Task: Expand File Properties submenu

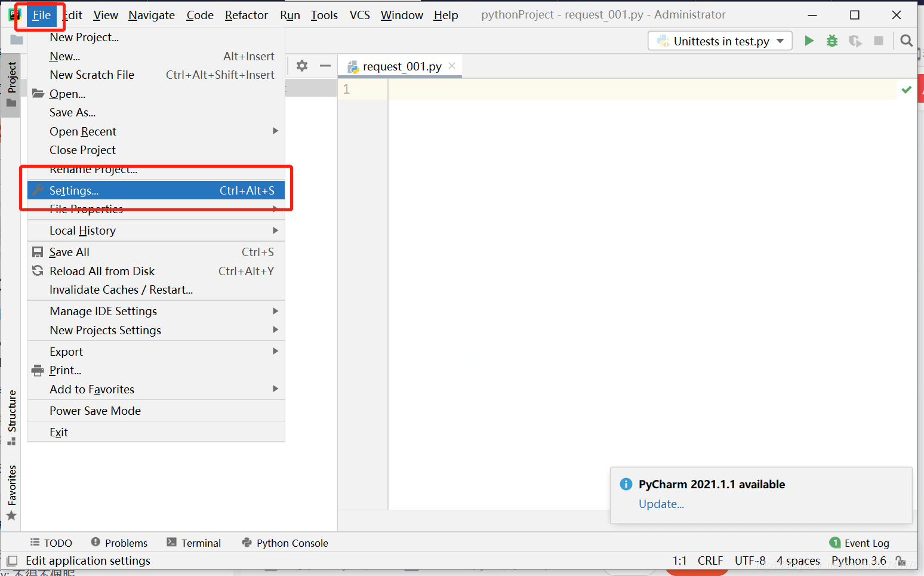Action: pos(156,209)
